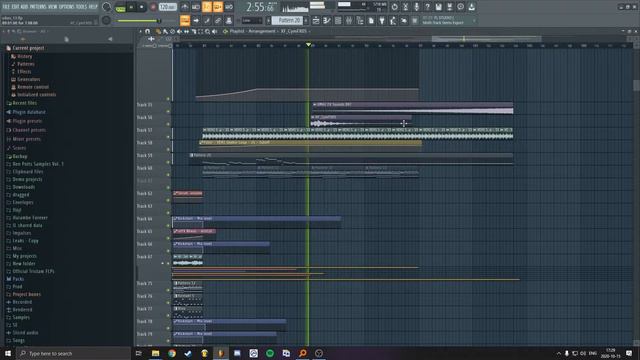Open the Pattern 20 selector
This screenshot has height=360, width=640.
coord(287,20)
